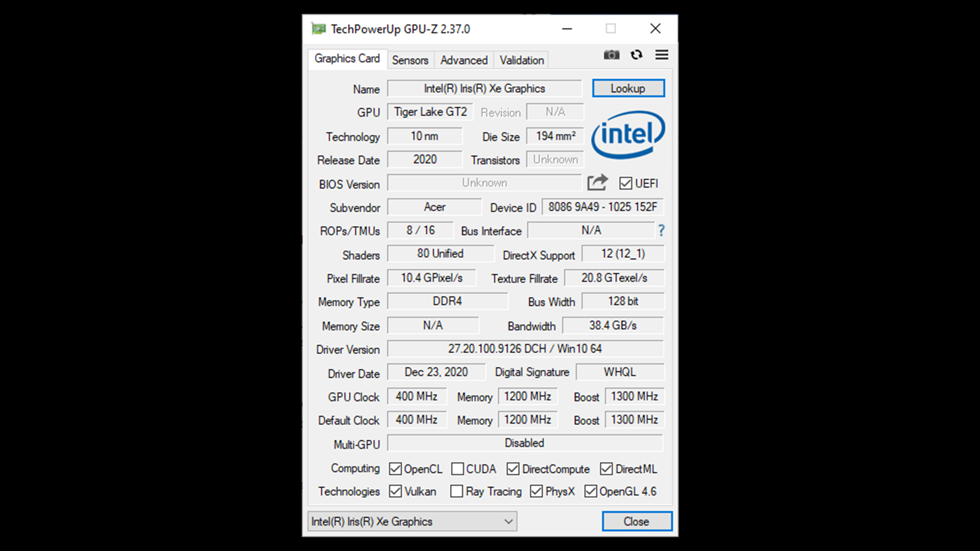Click the Bus Interface question mark
Screen dimensions: 980x551
click(x=661, y=231)
